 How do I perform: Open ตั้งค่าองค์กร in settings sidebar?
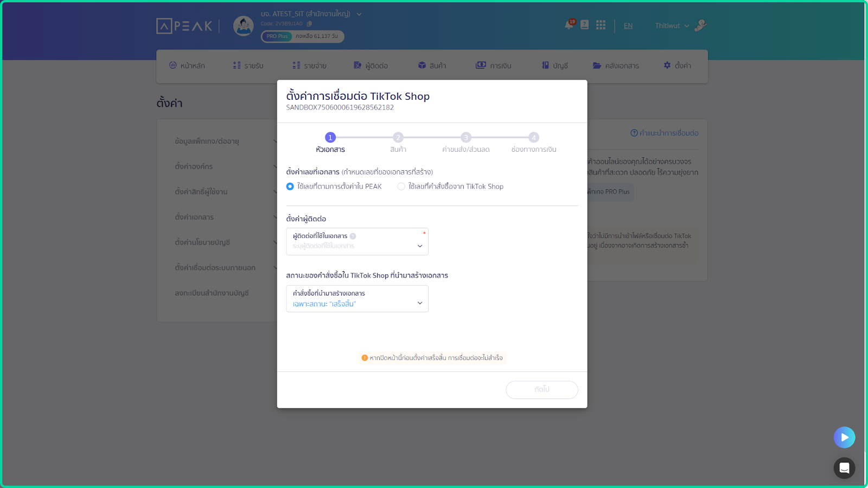point(194,166)
